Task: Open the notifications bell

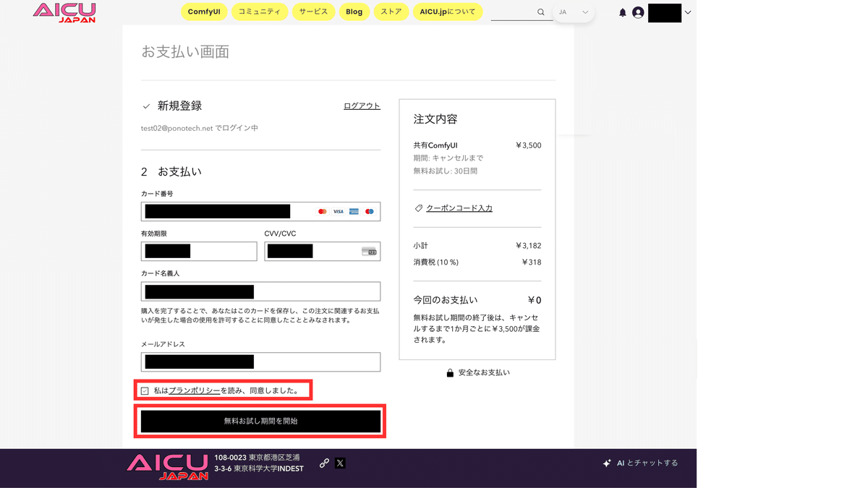Action: pos(622,12)
